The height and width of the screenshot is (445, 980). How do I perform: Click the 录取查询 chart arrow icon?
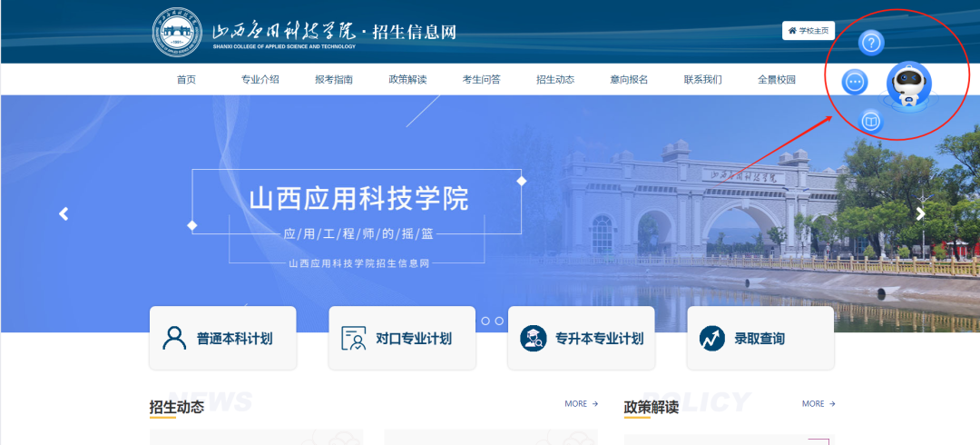(x=712, y=339)
